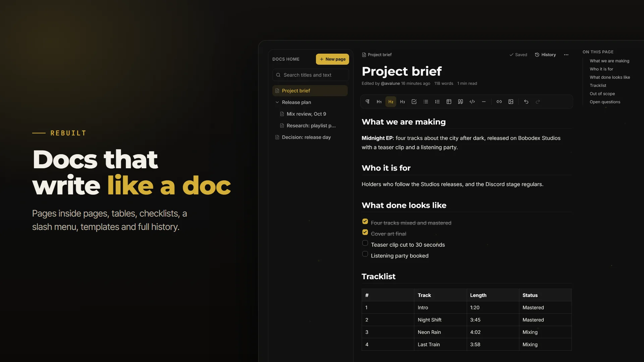Image resolution: width=644 pixels, height=362 pixels.
Task: Click the Midnight EP bold text
Action: pyautogui.click(x=377, y=138)
